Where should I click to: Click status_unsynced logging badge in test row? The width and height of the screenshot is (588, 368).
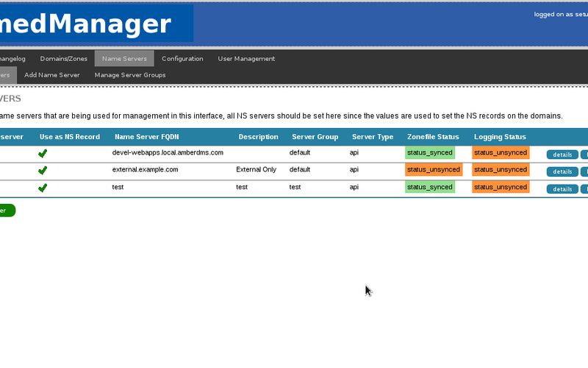(501, 187)
